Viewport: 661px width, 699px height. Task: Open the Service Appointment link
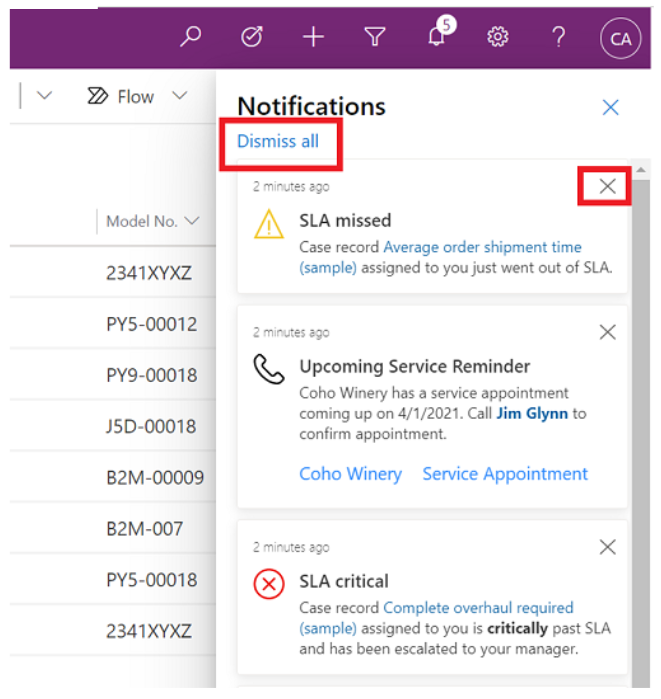coord(505,474)
